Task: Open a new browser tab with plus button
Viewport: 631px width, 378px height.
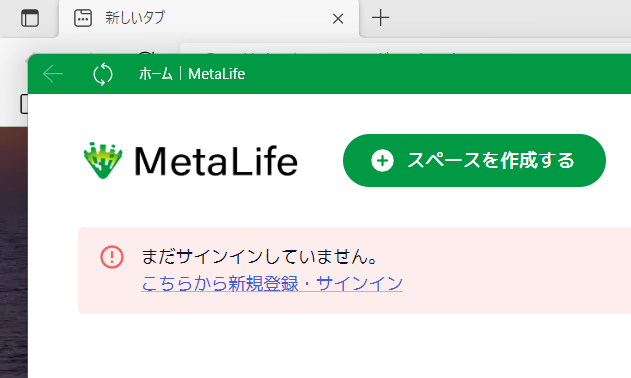Action: click(380, 18)
